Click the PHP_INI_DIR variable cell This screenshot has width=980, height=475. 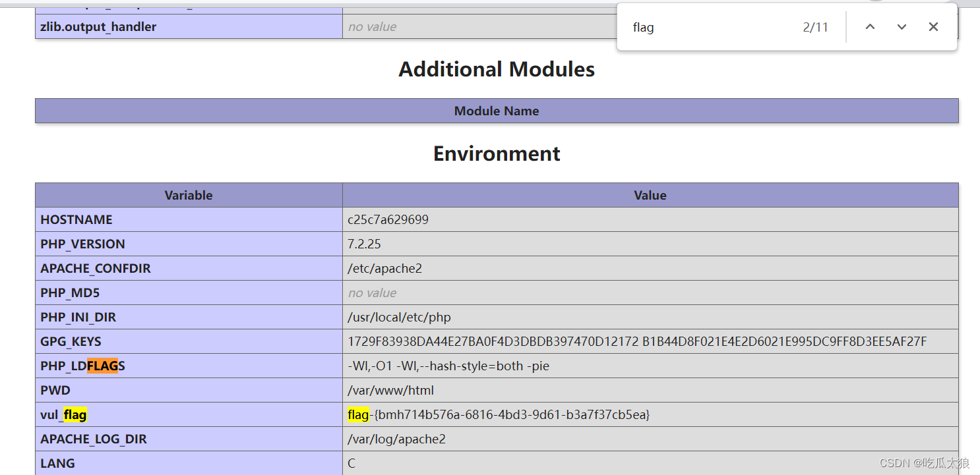tap(189, 317)
